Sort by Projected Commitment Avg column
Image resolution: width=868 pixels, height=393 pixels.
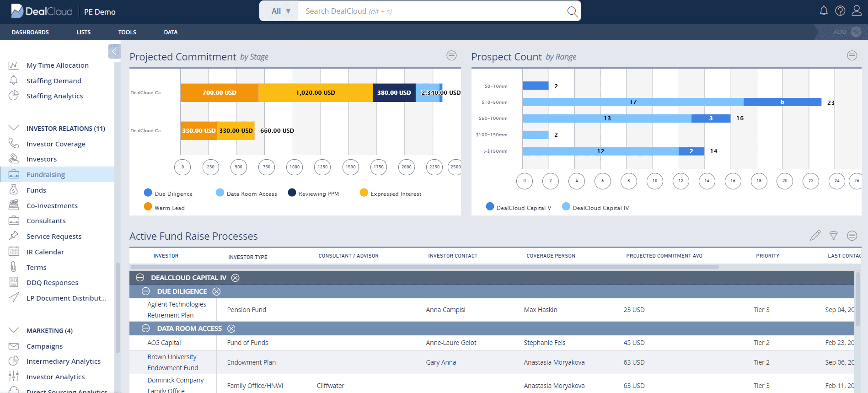664,256
